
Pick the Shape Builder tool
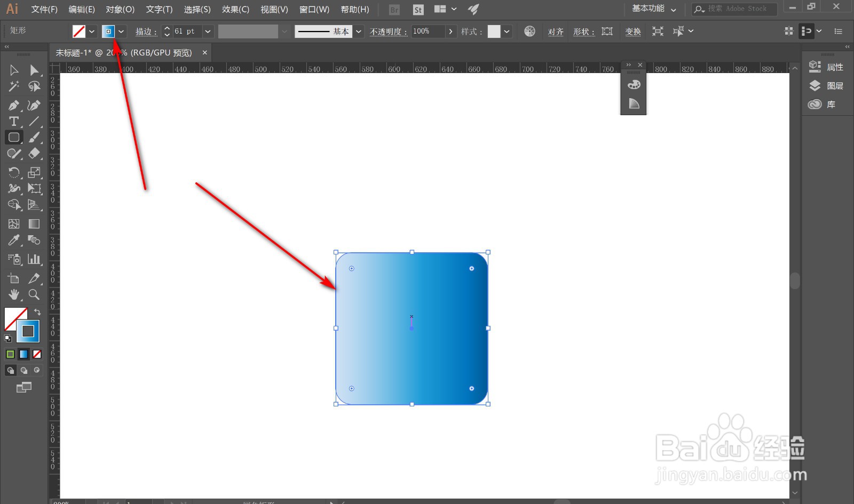tap(14, 205)
